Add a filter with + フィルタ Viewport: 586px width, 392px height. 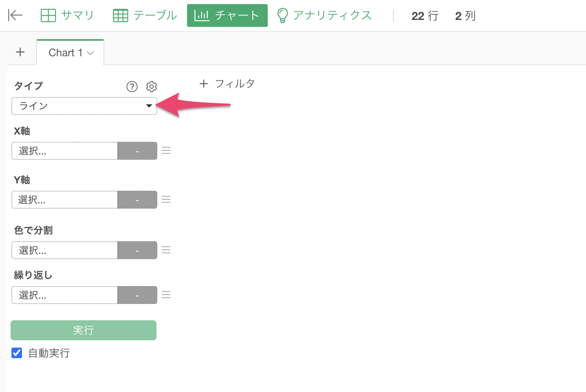click(x=227, y=84)
